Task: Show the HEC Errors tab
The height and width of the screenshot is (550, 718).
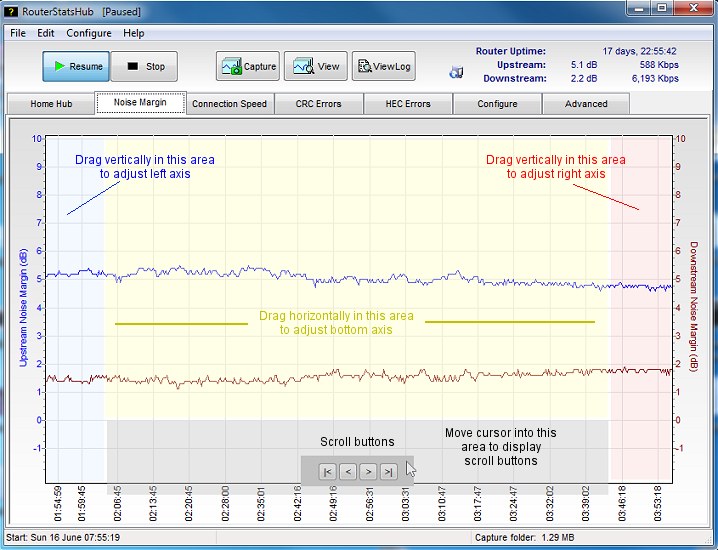Action: (408, 104)
